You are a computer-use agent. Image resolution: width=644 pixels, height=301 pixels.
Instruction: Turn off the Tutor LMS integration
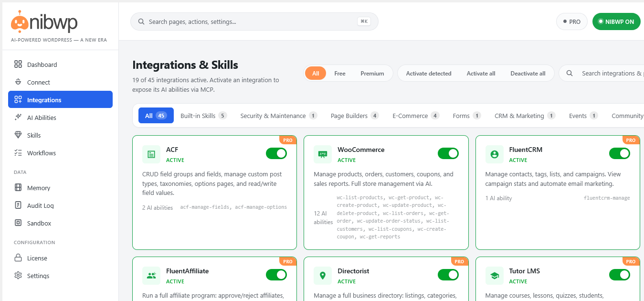click(620, 275)
